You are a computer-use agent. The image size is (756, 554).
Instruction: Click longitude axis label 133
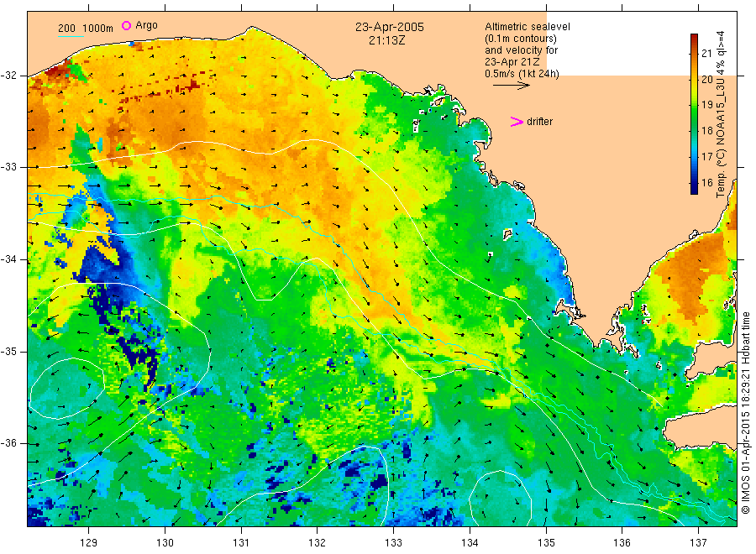(x=393, y=543)
